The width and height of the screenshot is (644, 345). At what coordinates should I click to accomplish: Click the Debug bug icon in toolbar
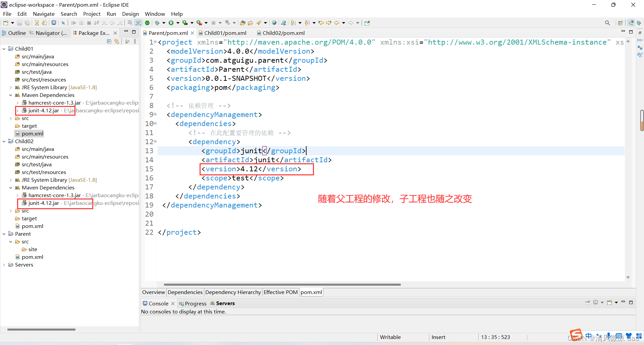coord(157,23)
